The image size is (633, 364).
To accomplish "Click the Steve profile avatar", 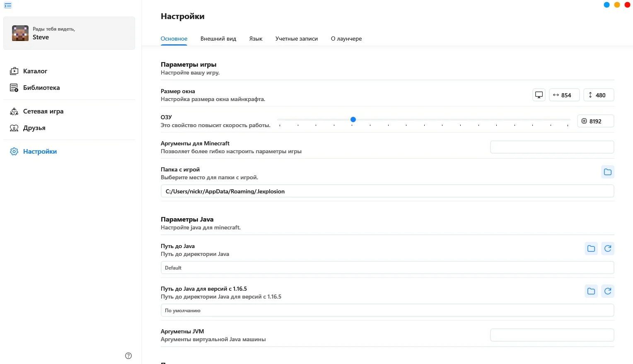I will pyautogui.click(x=20, y=33).
